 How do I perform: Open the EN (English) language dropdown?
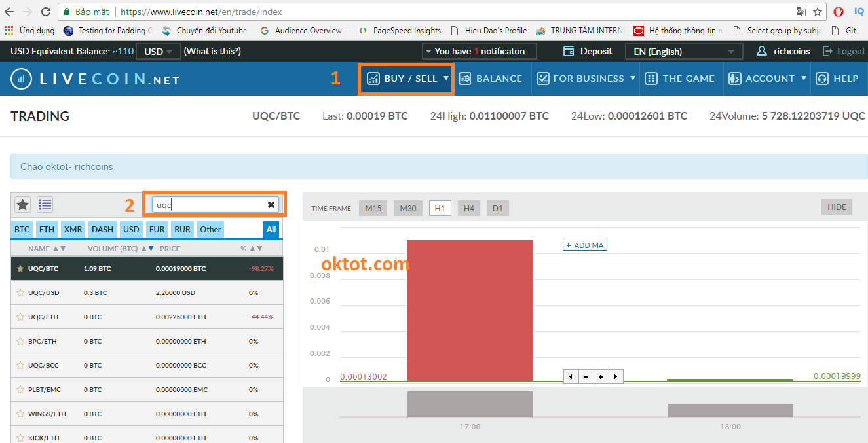[683, 52]
